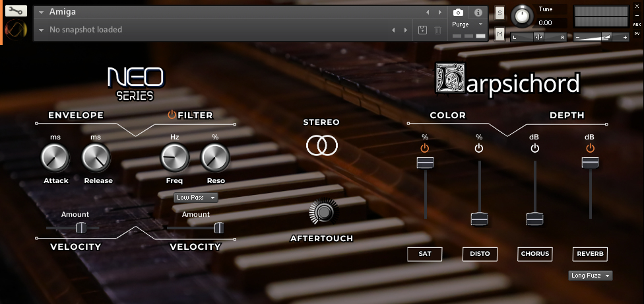Viewport: 644px width, 304px height.
Task: Toggle the PV button
Action: pos(637,34)
